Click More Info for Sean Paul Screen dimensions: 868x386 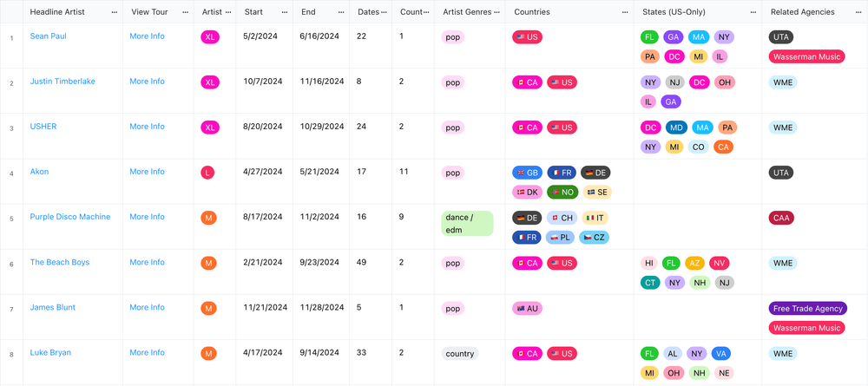pos(148,36)
